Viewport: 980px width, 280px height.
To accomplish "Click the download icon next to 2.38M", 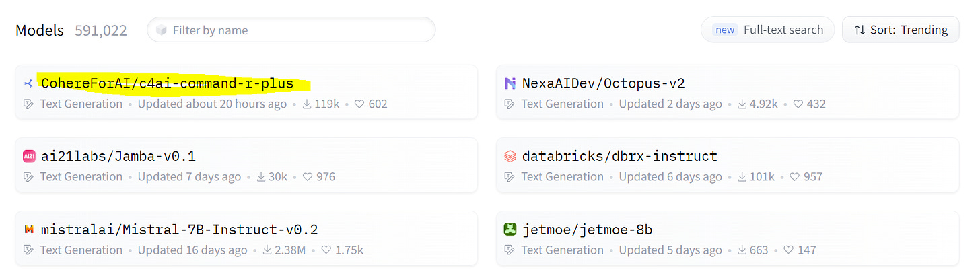I will pyautogui.click(x=267, y=250).
